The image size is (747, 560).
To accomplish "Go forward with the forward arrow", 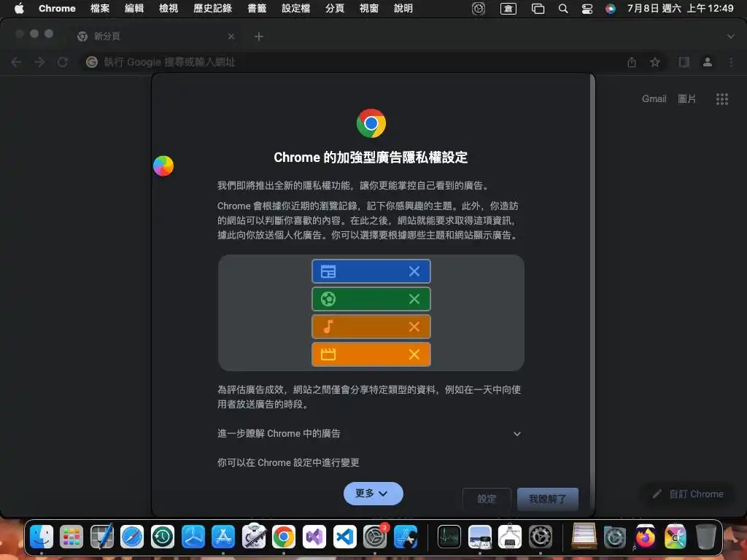I will pyautogui.click(x=39, y=63).
